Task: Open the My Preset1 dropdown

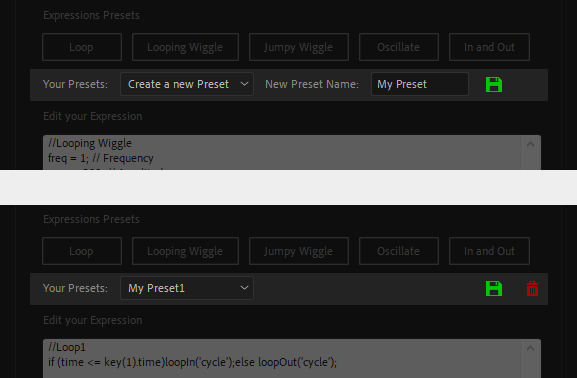Action: pos(187,288)
